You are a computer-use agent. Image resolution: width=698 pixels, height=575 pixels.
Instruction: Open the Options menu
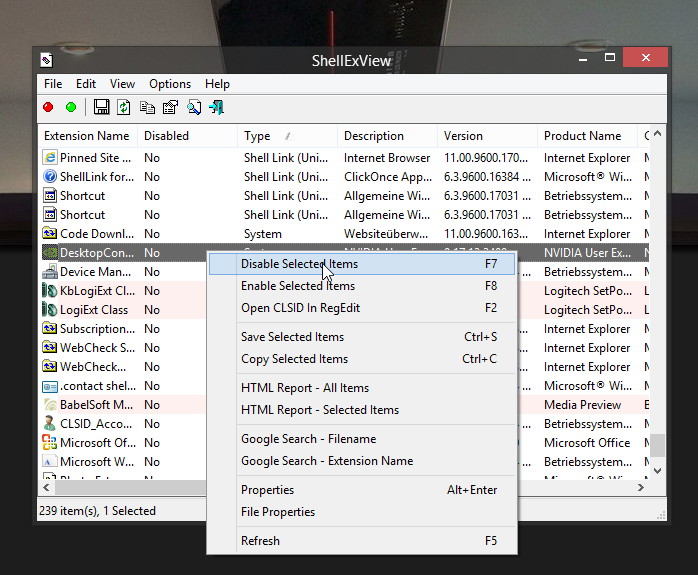[x=170, y=84]
